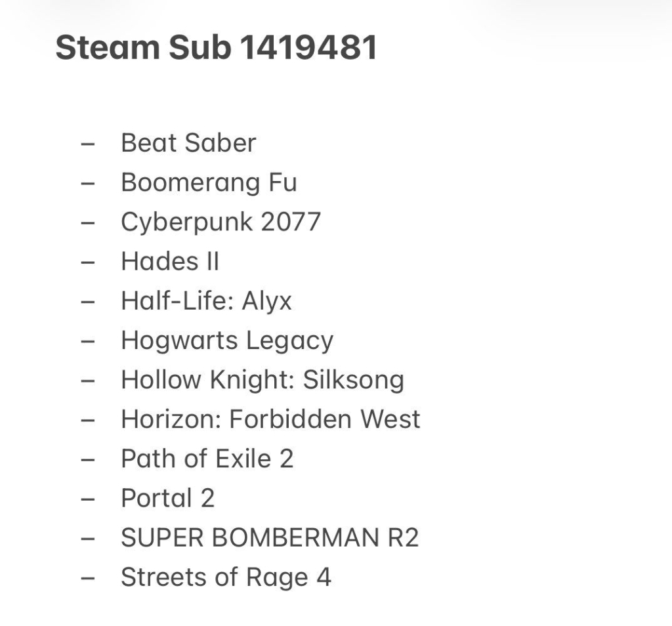This screenshot has height=626, width=672.
Task: Click Horizon: Forbidden West text
Action: click(270, 419)
